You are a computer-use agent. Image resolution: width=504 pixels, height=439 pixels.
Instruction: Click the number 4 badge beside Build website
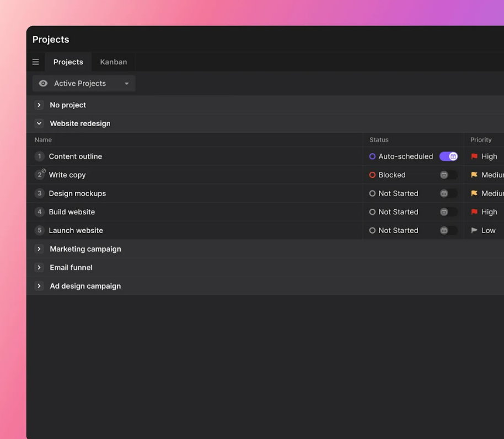[39, 212]
